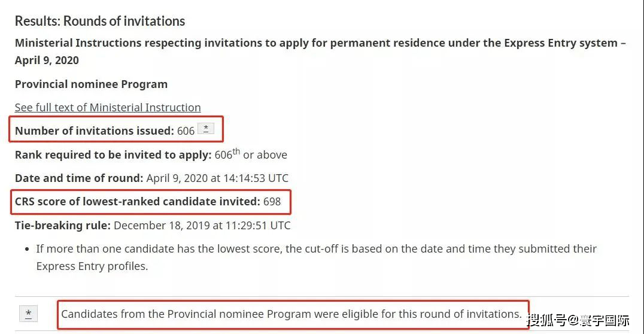Click the bullet text about the cut-off rule
Viewport: 644px width, 334px height.
[316, 257]
